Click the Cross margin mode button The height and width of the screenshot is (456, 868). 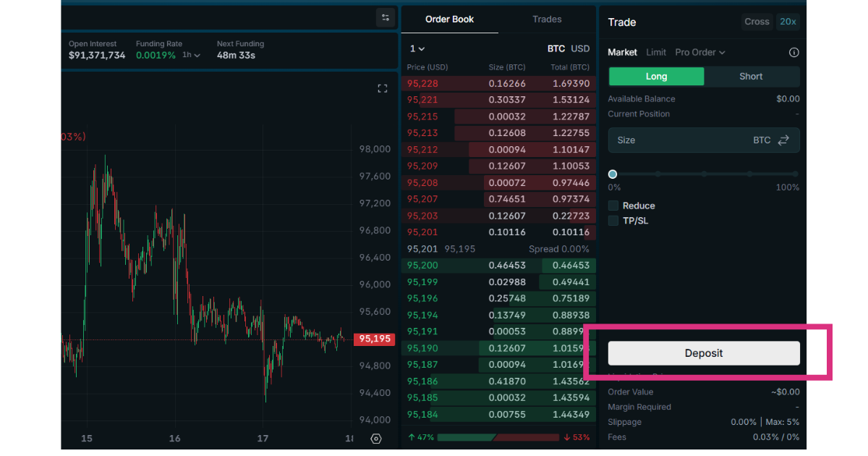[757, 22]
